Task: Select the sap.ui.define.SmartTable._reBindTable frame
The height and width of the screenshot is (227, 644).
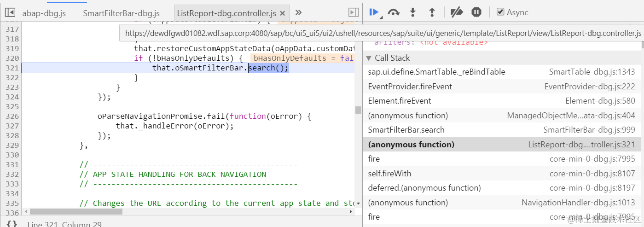Action: (x=501, y=72)
